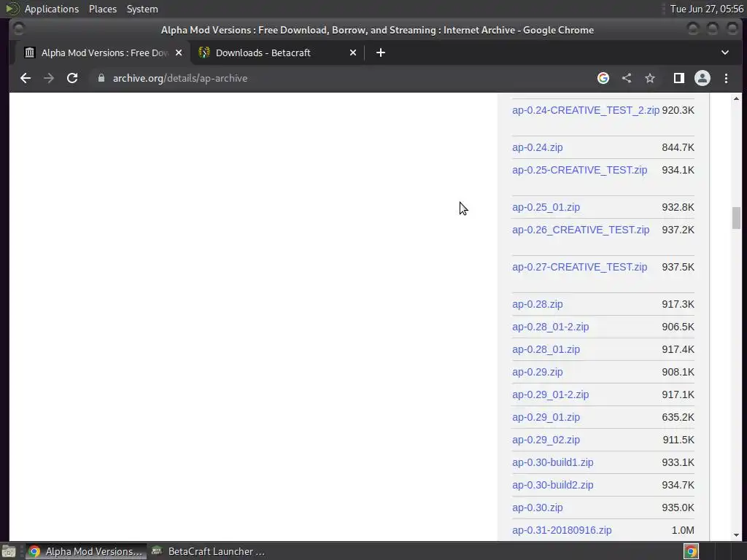747x560 pixels.
Task: Click the show desktop icon in taskbar
Action: coord(9,551)
